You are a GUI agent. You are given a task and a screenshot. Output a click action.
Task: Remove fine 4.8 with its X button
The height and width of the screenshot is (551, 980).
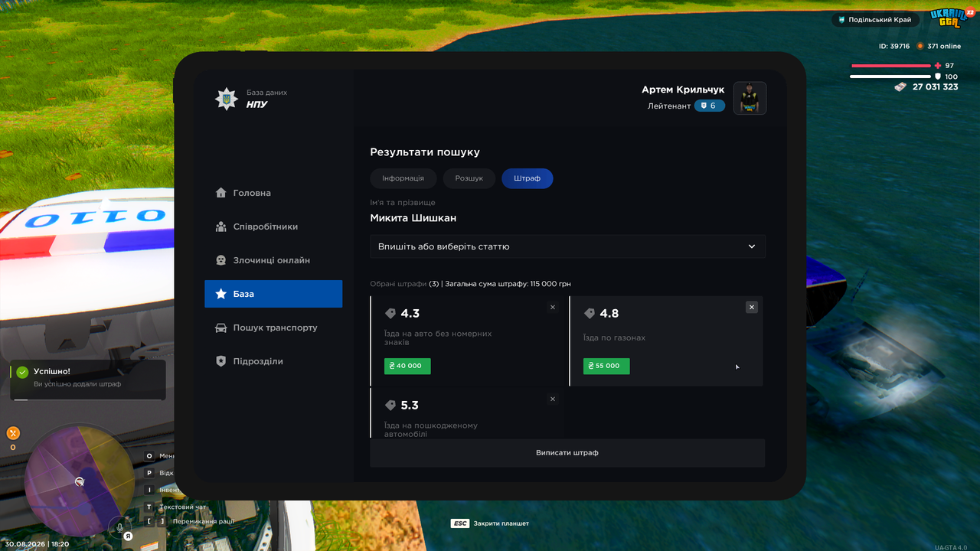coord(752,307)
